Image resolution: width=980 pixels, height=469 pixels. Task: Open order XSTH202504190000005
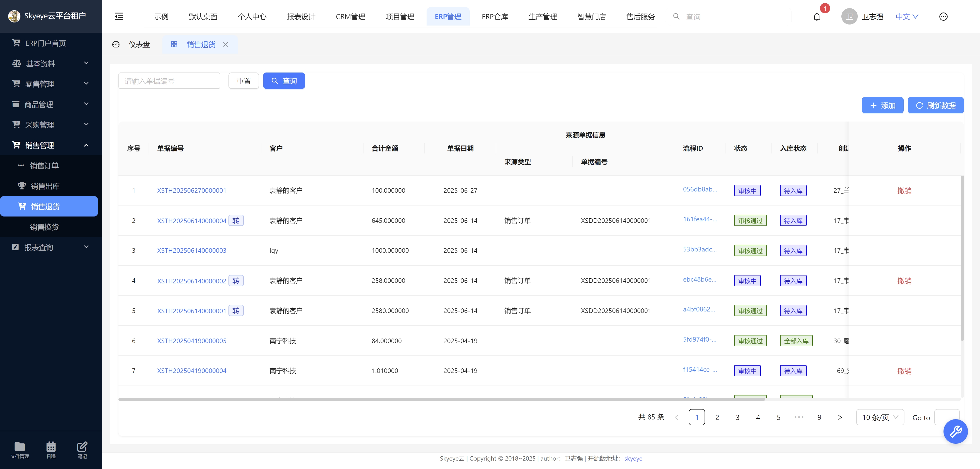pos(191,341)
